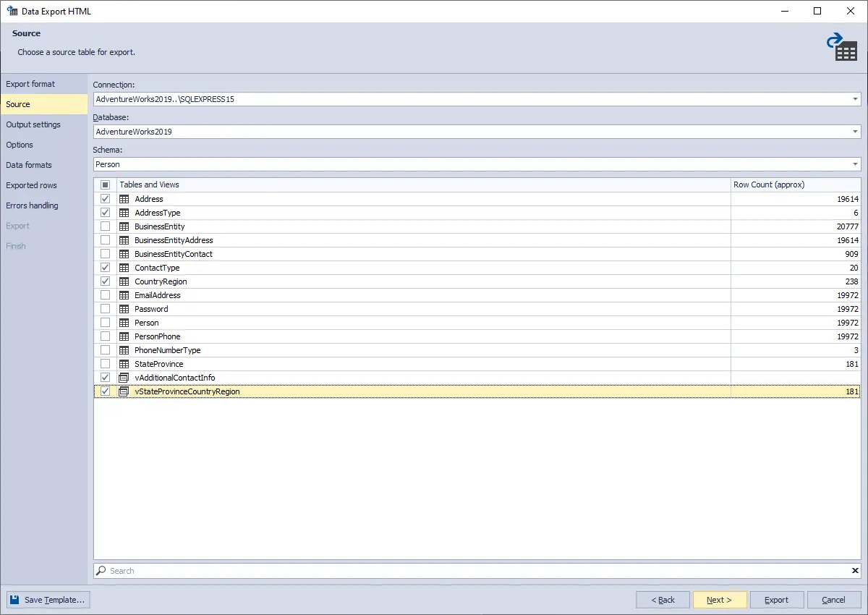Viewport: 868px width, 615px height.
Task: Click the Export button
Action: click(776, 599)
